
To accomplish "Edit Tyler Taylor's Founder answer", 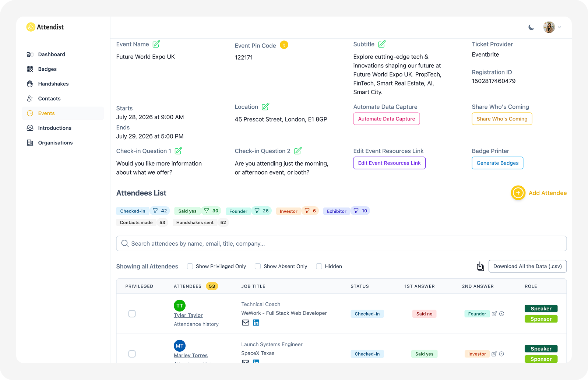I will coord(494,314).
